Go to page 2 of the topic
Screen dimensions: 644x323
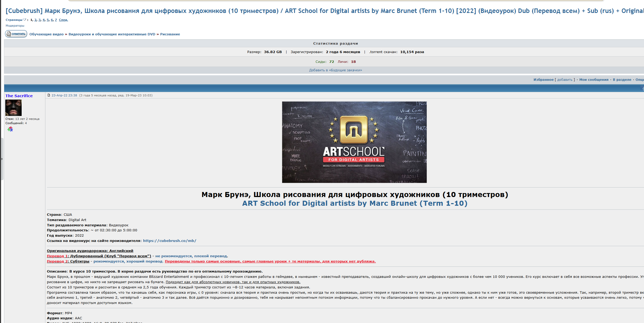[x=35, y=20]
